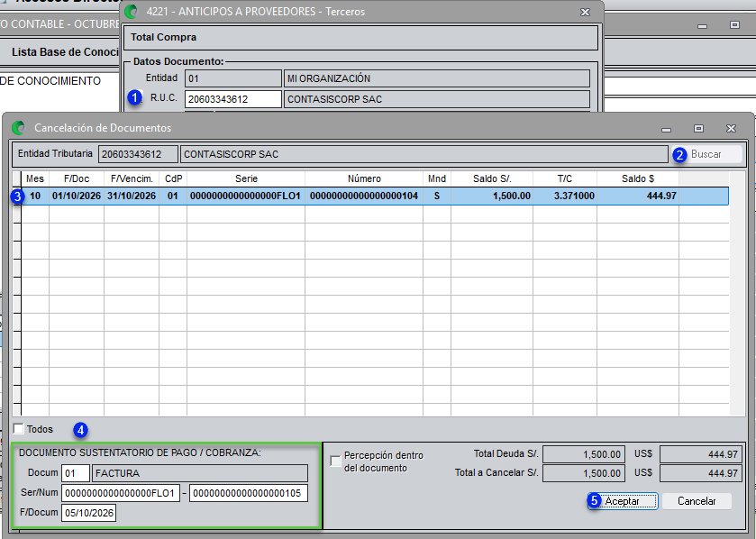
Task: Minimize the Cancelación de Documentos window
Action: (x=666, y=129)
